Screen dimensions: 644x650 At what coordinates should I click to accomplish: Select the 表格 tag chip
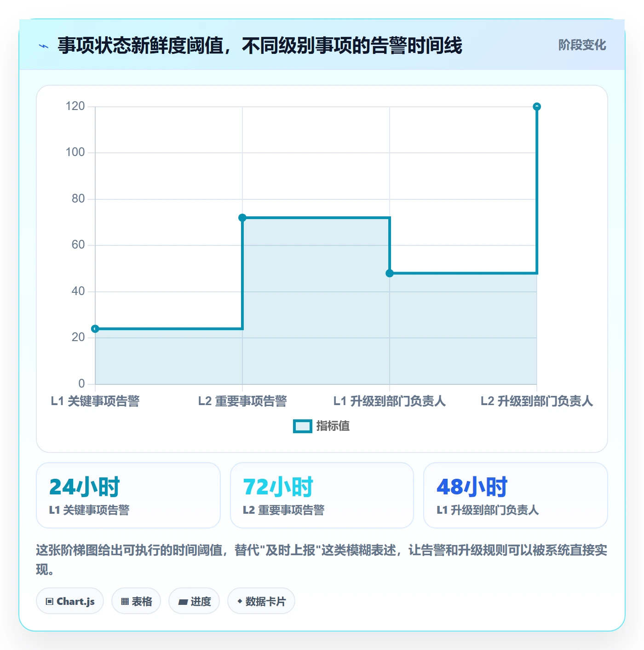tap(136, 601)
